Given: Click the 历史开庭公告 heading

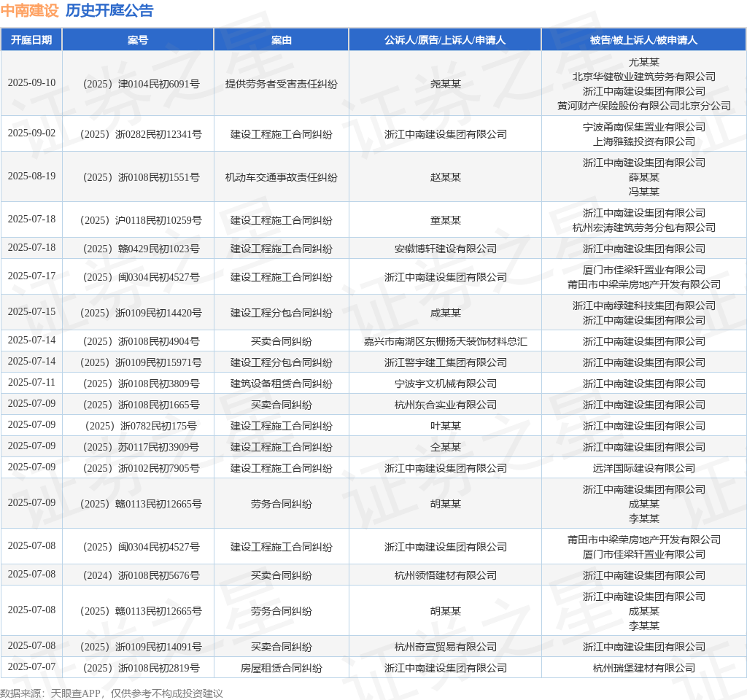Looking at the screenshot, I should tap(109, 10).
